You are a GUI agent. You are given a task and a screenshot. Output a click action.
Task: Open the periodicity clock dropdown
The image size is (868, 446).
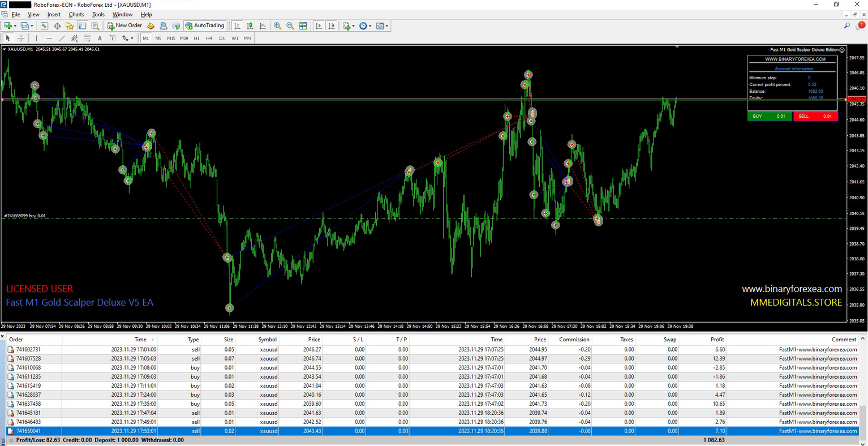point(365,26)
